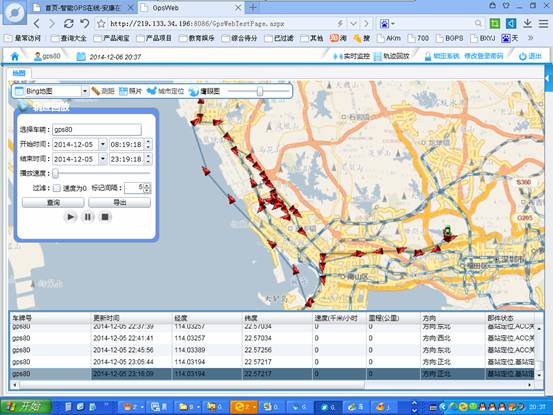Image resolution: width=553 pixels, height=415 pixels.
Task: Click the 标记间隔 value spinner
Action: 147,188
